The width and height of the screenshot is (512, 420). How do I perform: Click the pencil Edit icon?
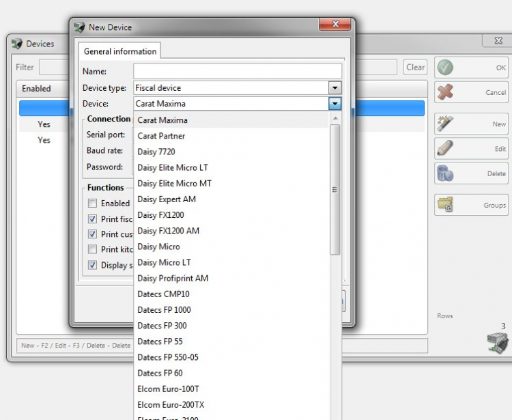445,148
